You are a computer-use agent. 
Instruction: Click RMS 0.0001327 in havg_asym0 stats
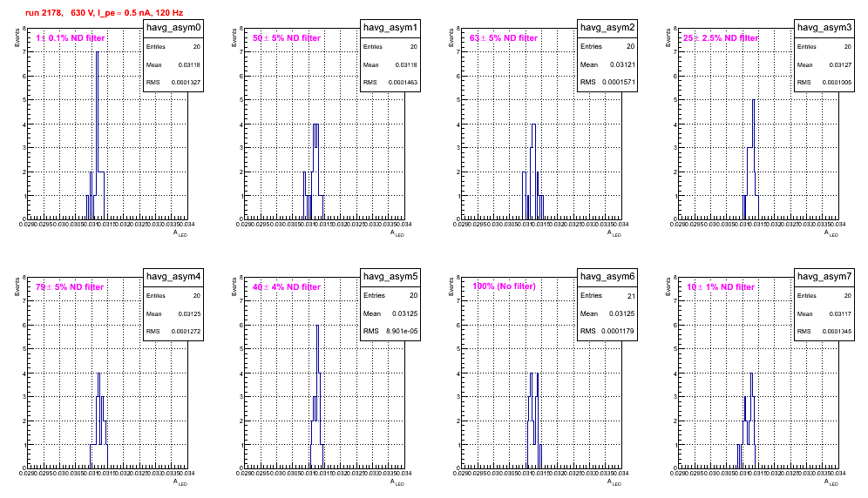click(173, 83)
